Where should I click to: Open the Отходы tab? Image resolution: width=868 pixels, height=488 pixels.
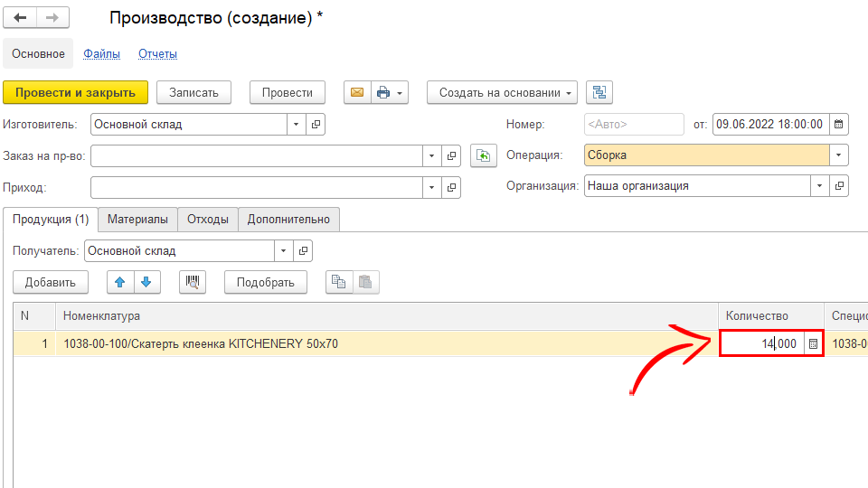(x=208, y=219)
